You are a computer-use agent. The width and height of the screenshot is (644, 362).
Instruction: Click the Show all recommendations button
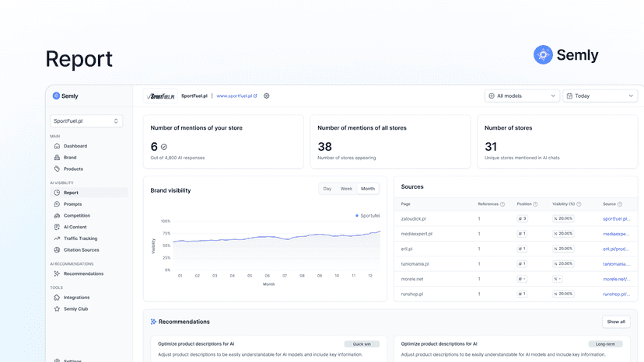pyautogui.click(x=616, y=322)
